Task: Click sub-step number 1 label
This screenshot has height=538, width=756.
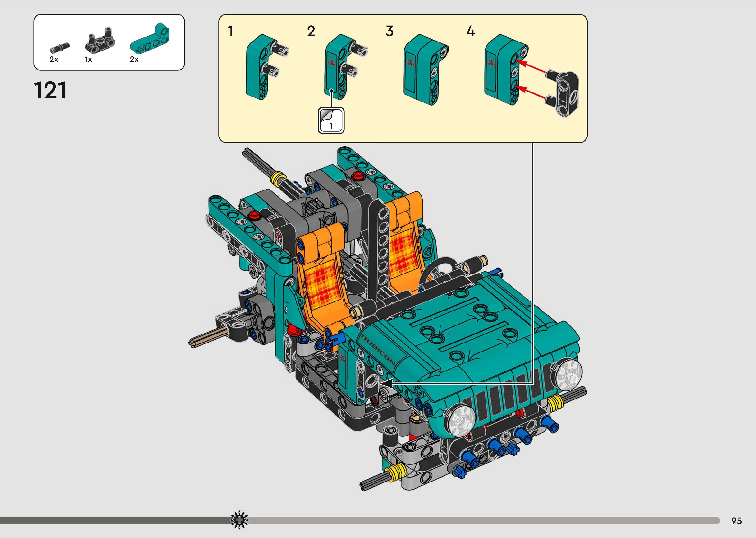Action: (231, 32)
